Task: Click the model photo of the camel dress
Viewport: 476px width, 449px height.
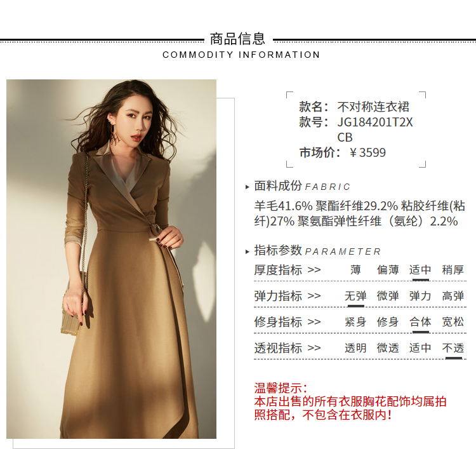Action: [111, 259]
